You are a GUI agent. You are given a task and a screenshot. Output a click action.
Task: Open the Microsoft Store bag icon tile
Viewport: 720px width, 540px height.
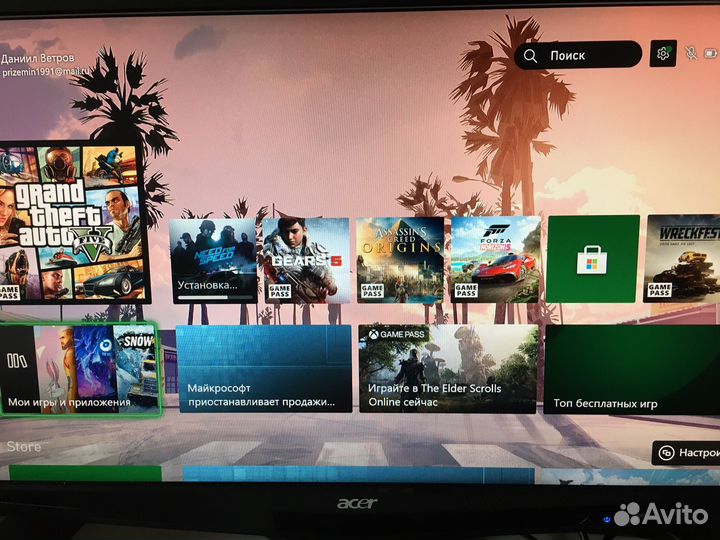tap(592, 259)
